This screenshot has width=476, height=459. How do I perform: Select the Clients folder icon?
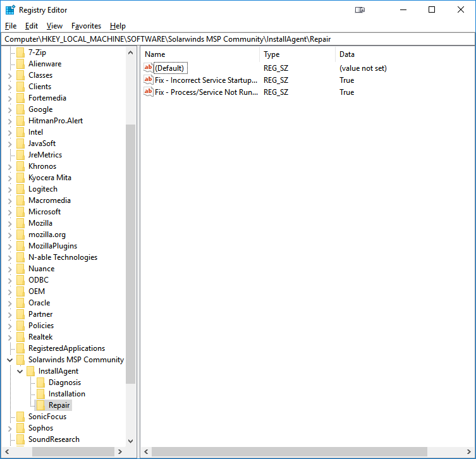coord(20,87)
